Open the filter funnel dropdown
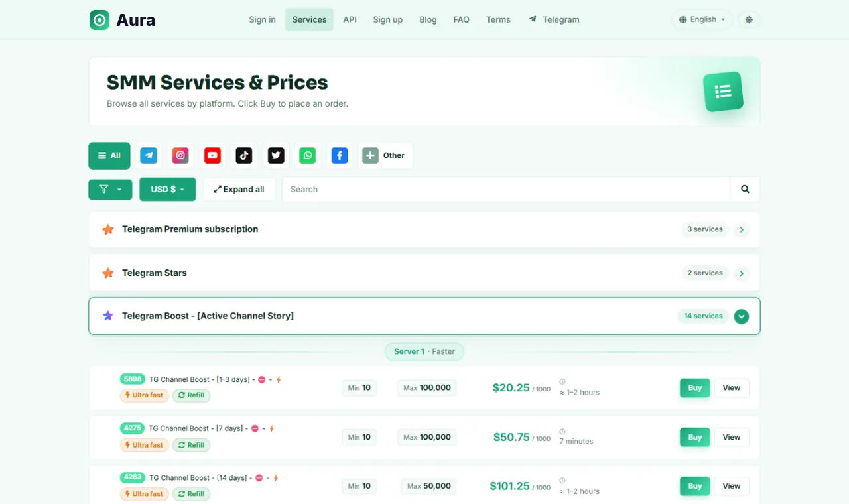Image resolution: width=849 pixels, height=504 pixels. [x=110, y=189]
